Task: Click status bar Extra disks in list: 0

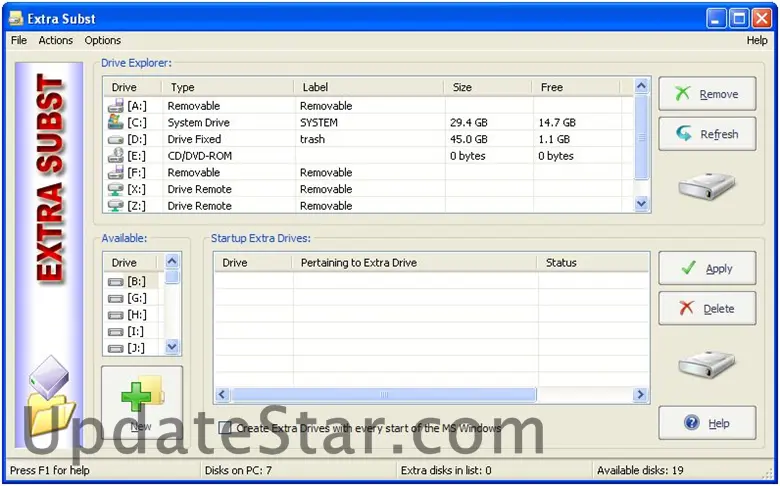Action: click(446, 470)
